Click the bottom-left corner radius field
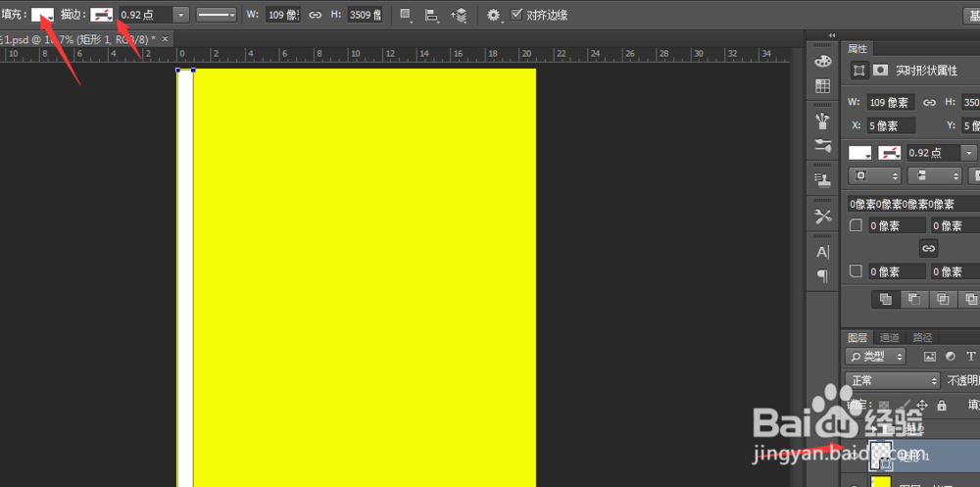The width and height of the screenshot is (980, 487). (897, 272)
